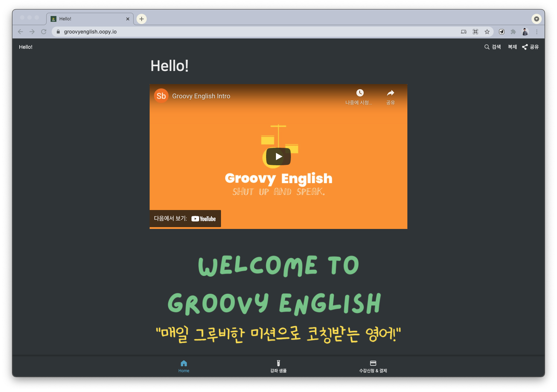Open the extensions puzzle icon
Image resolution: width=557 pixels, height=392 pixels.
tap(513, 32)
